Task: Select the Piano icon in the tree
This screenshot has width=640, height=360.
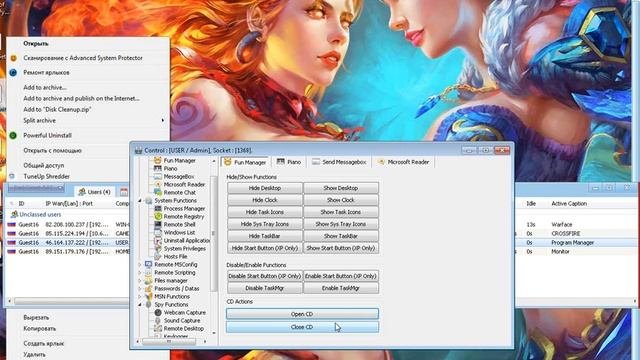Action: point(158,168)
